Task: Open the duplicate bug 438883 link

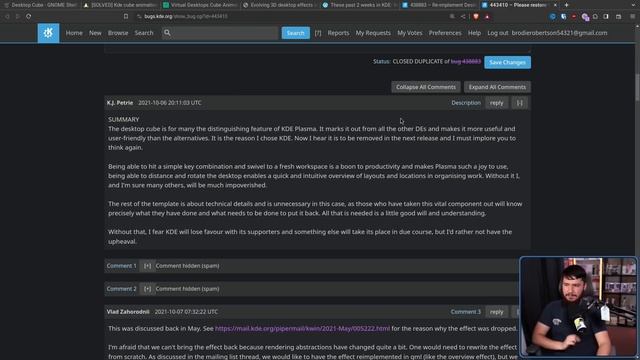Action: [466, 61]
